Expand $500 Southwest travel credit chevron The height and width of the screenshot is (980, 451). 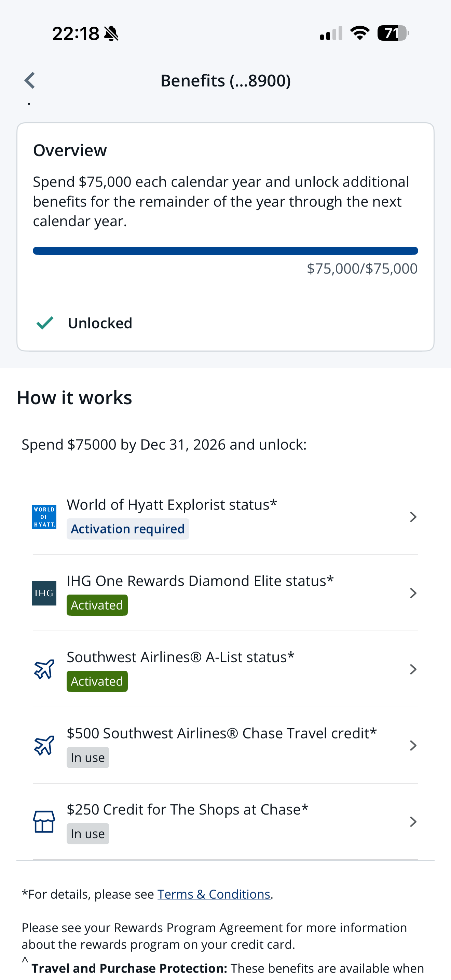pyautogui.click(x=413, y=745)
